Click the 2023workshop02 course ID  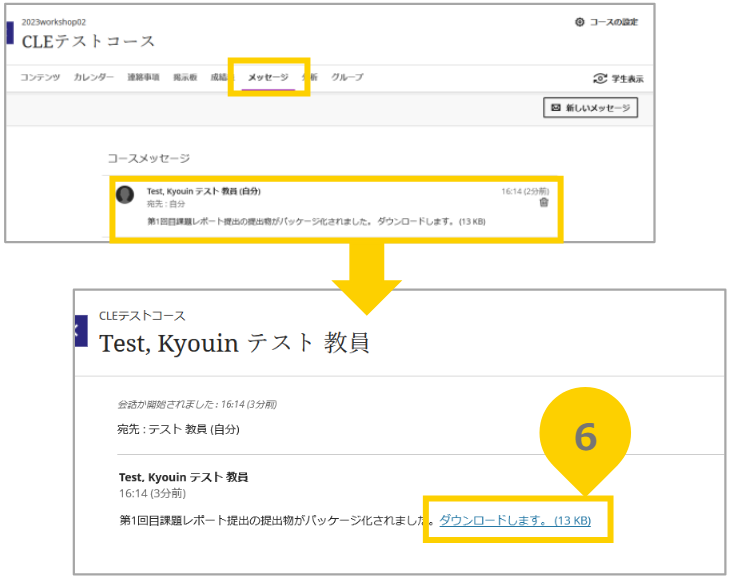(x=54, y=22)
